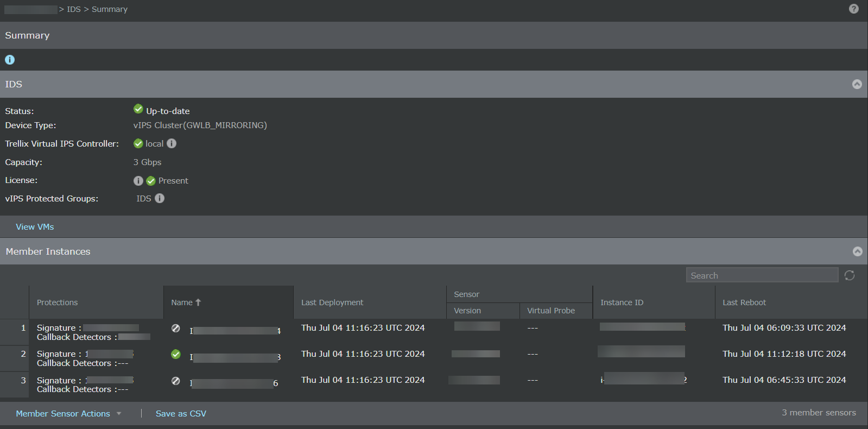Click the info icon beside local controller
The height and width of the screenshot is (429, 868).
pyautogui.click(x=172, y=143)
